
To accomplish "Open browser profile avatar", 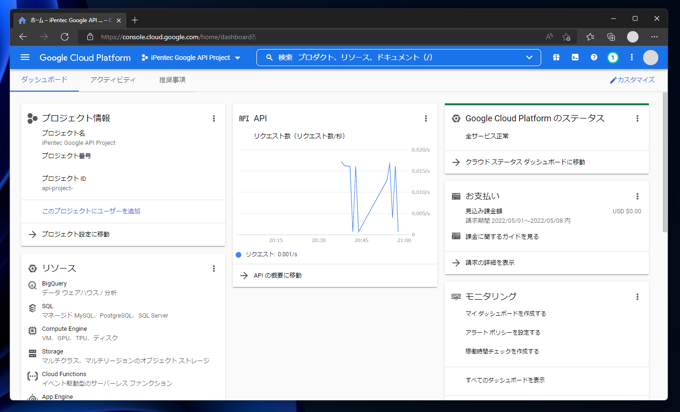I will point(633,37).
